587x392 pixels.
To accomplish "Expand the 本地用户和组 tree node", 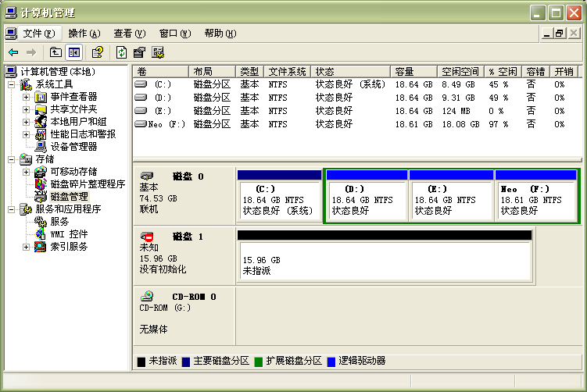I will click(x=26, y=122).
